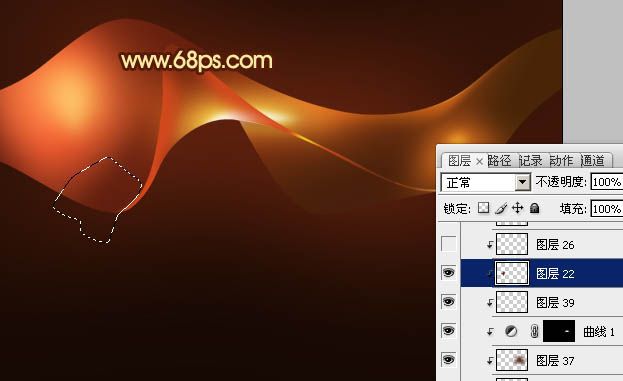The width and height of the screenshot is (623, 381).
Task: Click the clipping arrow on 曲线 1
Action: point(490,332)
